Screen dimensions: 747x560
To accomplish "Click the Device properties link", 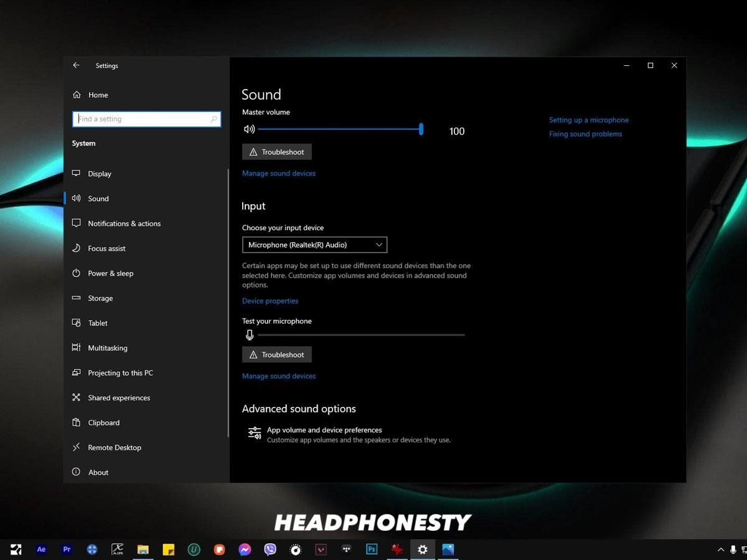I will point(270,301).
